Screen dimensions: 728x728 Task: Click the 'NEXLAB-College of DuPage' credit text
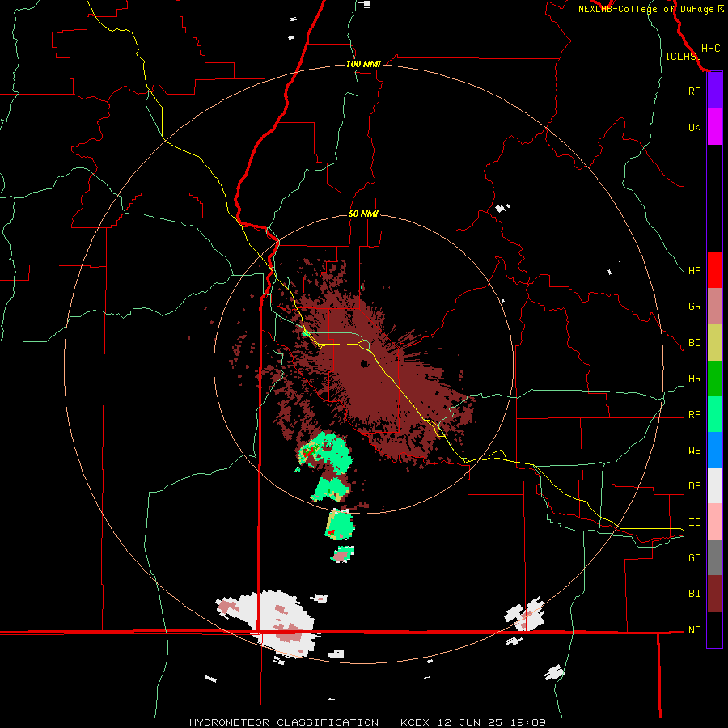coord(647,9)
